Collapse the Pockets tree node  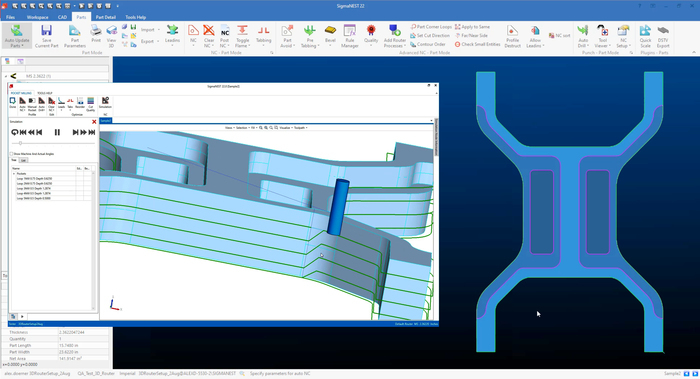[x=14, y=174]
